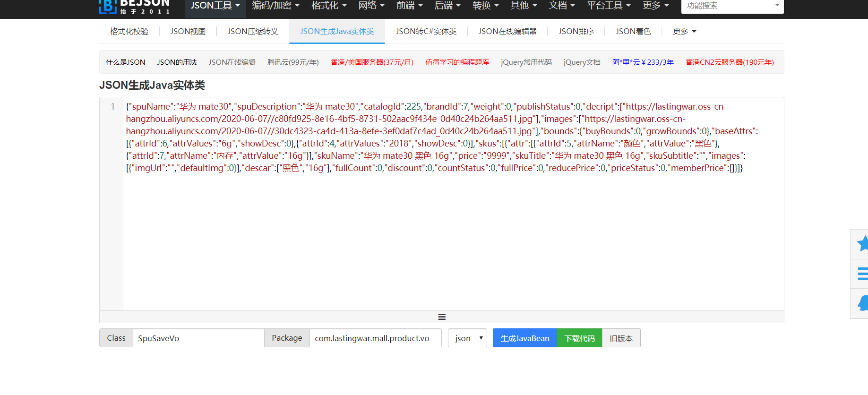
Task: Expand the 更多 tab dropdown
Action: coord(684,31)
